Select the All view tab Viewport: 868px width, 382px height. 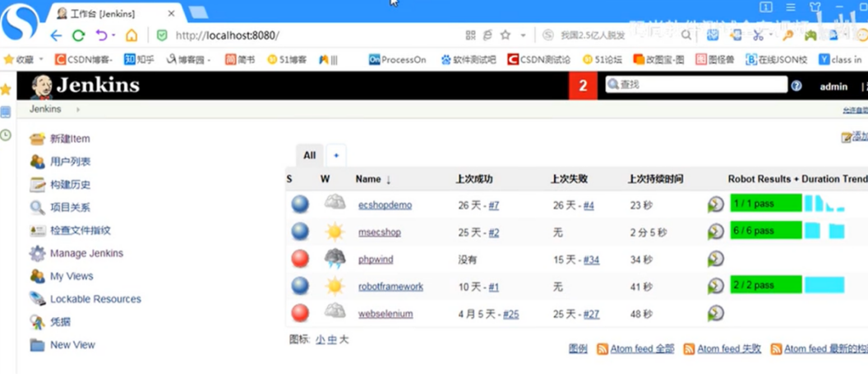(309, 155)
